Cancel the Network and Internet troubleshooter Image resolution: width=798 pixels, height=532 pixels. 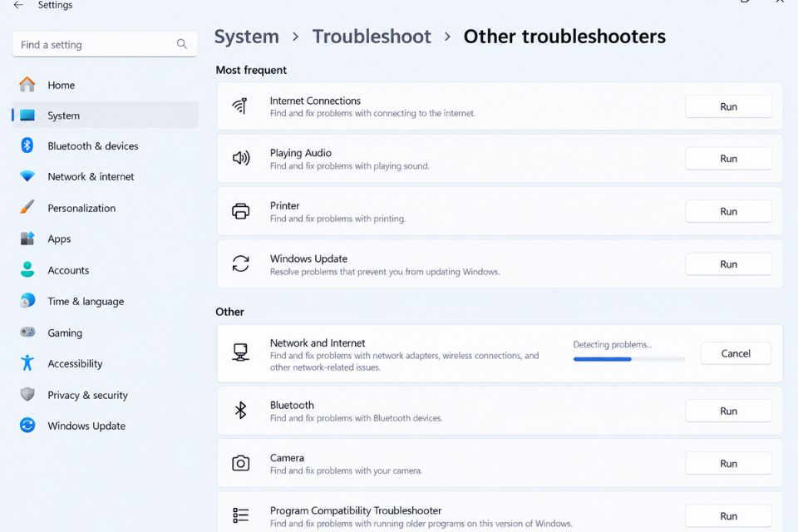[736, 353]
